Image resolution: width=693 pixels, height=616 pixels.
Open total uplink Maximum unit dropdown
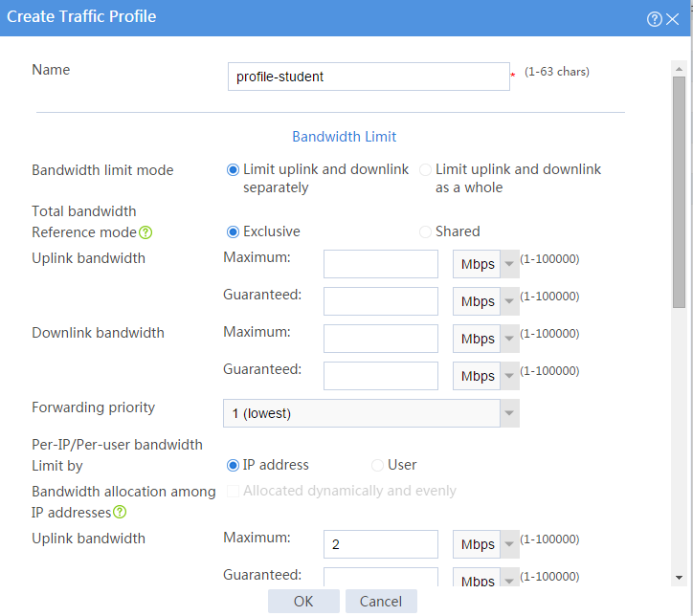pos(485,264)
